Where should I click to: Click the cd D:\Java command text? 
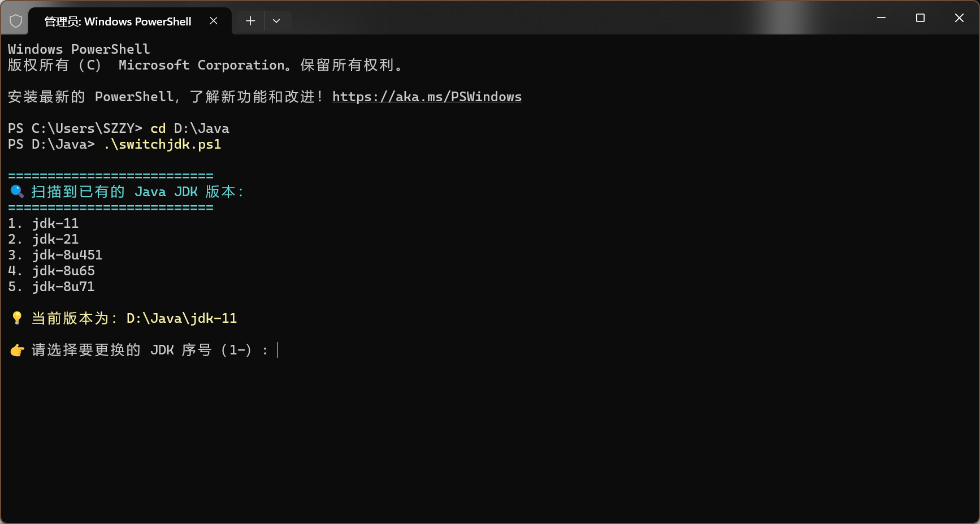click(189, 128)
